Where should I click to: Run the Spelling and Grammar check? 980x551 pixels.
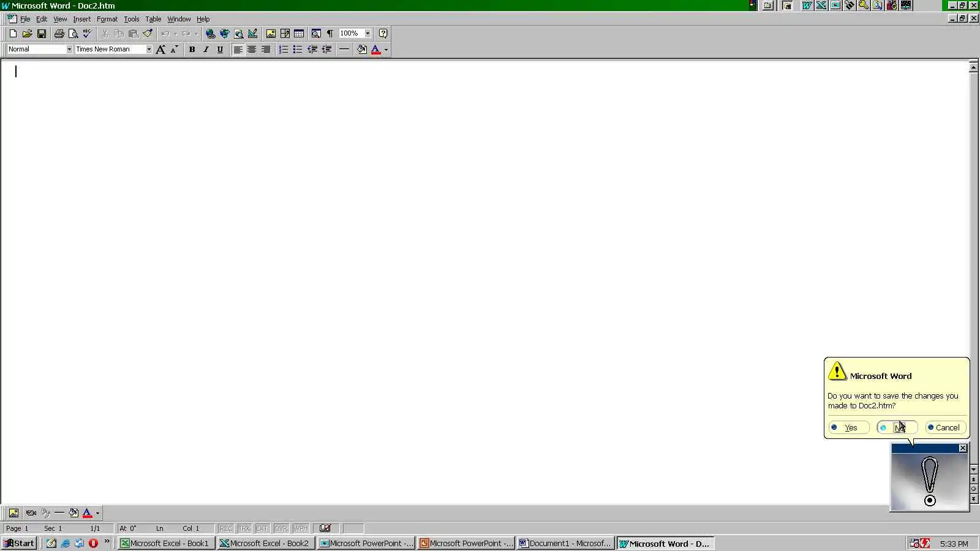(87, 34)
